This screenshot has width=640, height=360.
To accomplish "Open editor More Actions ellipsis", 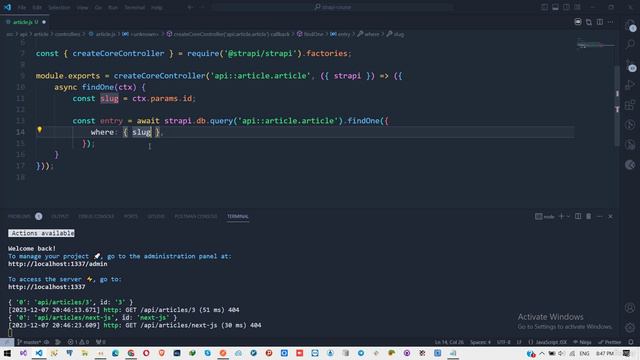I will [x=610, y=22].
